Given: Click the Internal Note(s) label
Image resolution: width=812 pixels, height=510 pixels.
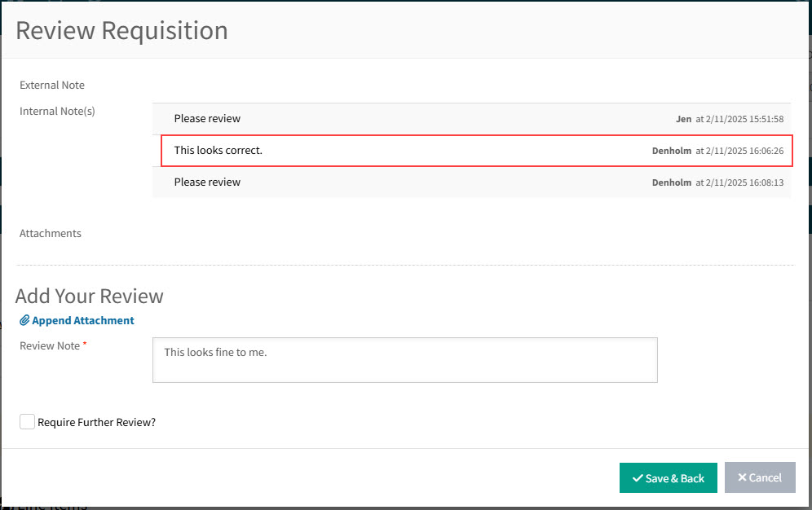Looking at the screenshot, I should 57,112.
